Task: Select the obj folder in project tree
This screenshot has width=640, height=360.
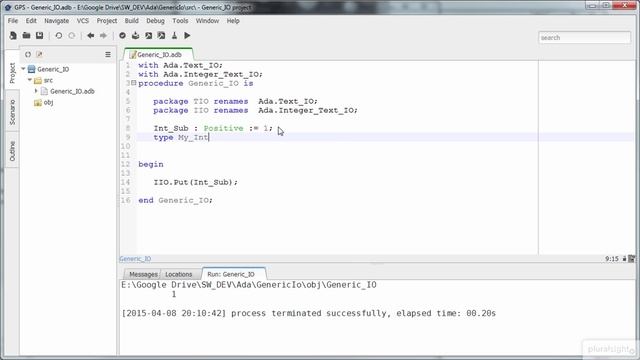Action: [x=48, y=102]
